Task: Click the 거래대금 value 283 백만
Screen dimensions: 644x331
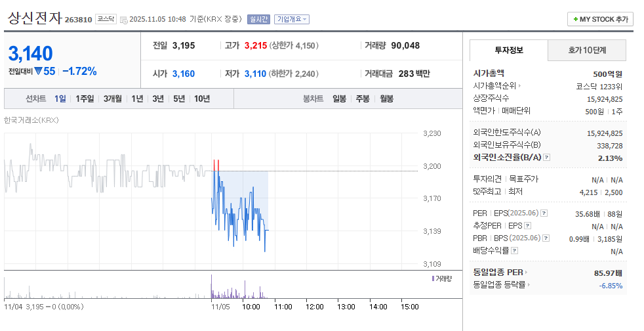Action: [x=414, y=74]
